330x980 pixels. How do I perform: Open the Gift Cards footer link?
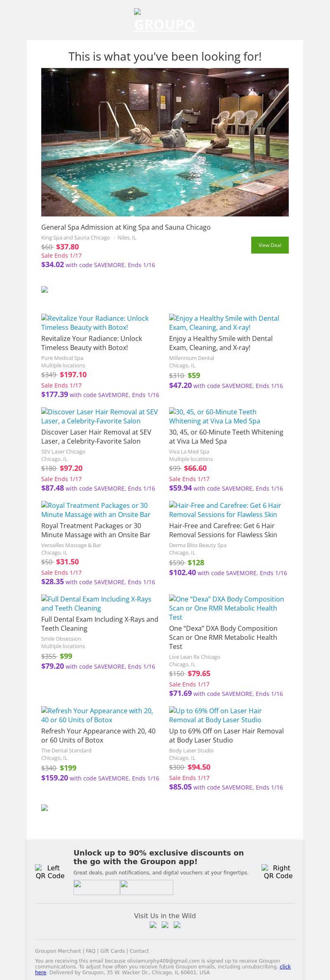112,951
